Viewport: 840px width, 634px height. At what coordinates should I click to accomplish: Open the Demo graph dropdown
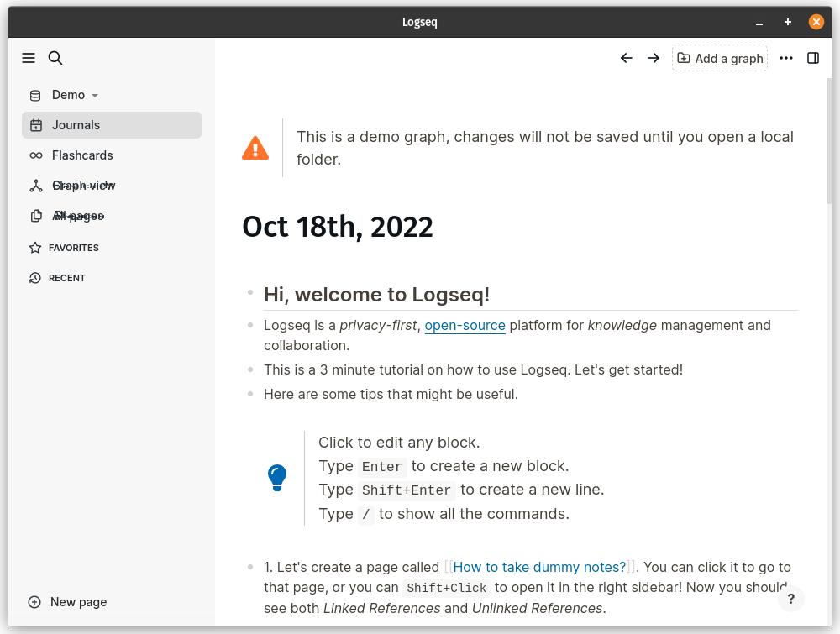click(71, 95)
